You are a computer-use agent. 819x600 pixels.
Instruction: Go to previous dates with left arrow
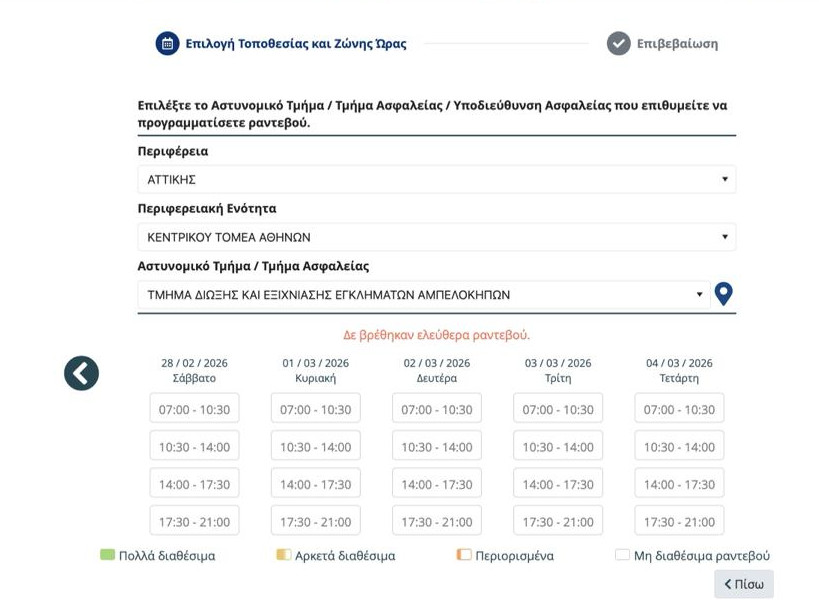(x=81, y=373)
